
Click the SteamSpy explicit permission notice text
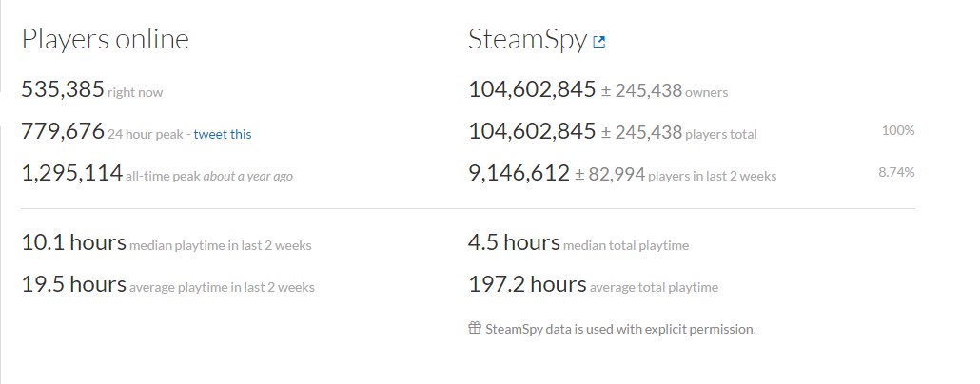pos(620,329)
